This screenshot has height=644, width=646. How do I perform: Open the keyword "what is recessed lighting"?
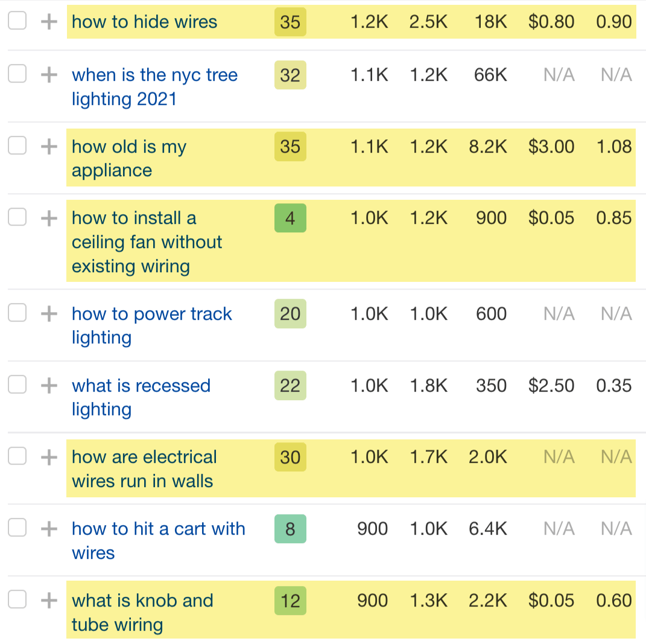[141, 397]
